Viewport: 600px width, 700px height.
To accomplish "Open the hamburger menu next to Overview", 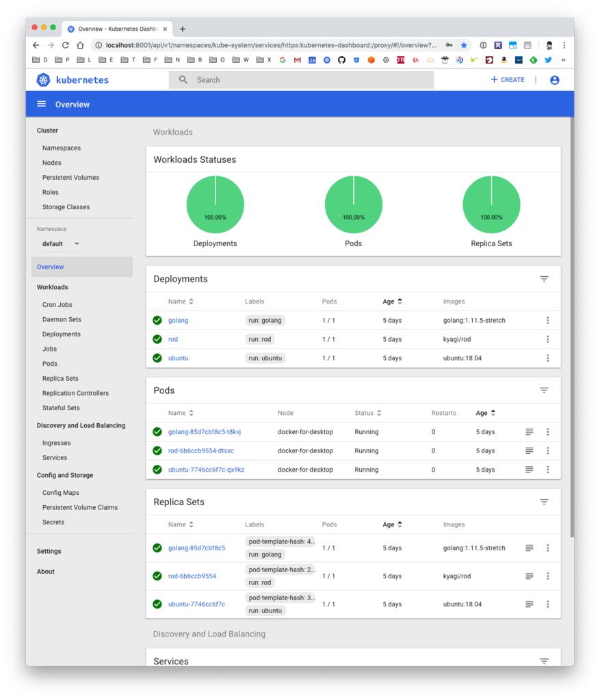I will pos(42,104).
